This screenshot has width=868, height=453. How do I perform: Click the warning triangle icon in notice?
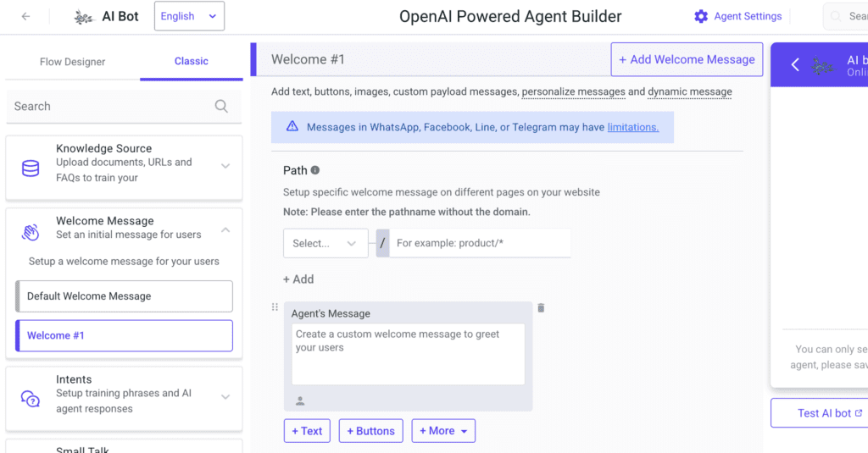tap(292, 127)
